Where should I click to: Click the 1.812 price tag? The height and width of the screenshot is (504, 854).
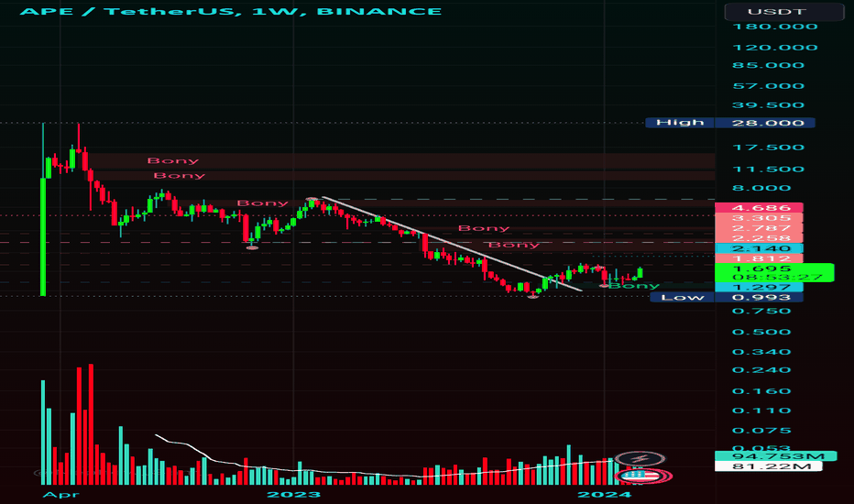759,258
